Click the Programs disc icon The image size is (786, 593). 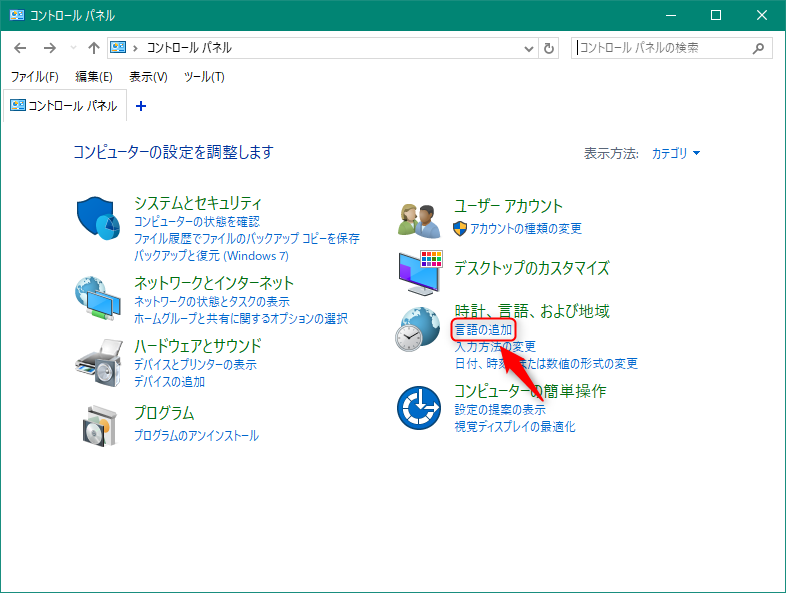(99, 426)
